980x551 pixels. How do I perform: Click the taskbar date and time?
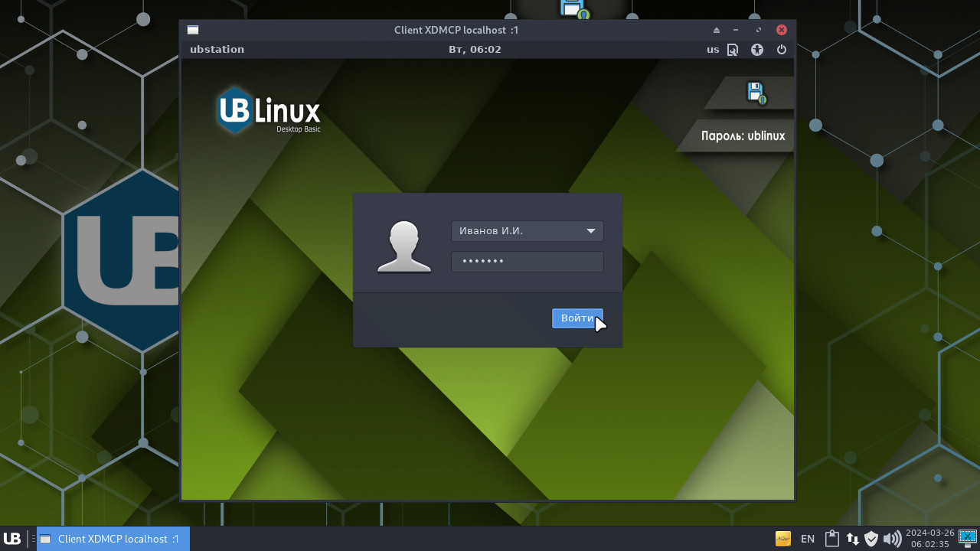[929, 539]
